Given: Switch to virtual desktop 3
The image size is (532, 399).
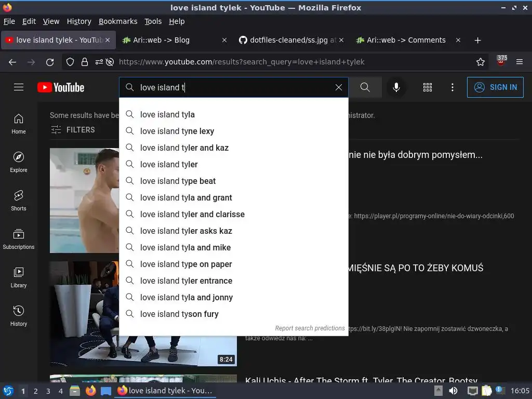Looking at the screenshot, I should [48, 391].
